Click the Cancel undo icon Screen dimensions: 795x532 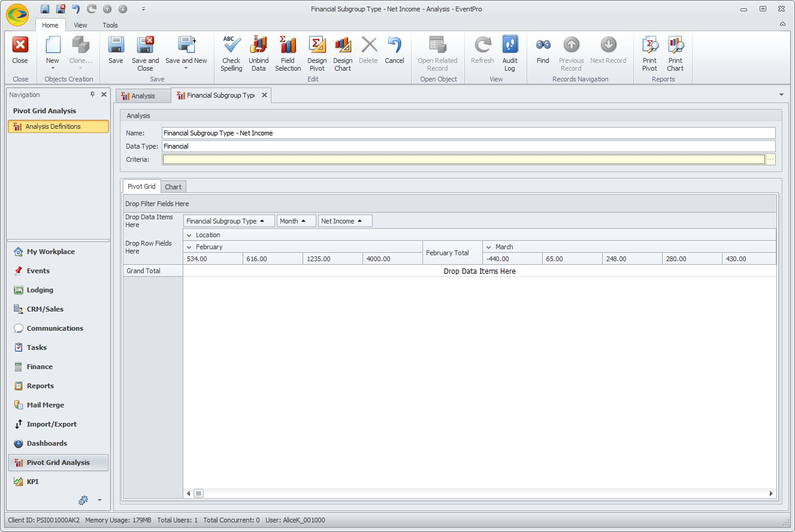pyautogui.click(x=394, y=45)
